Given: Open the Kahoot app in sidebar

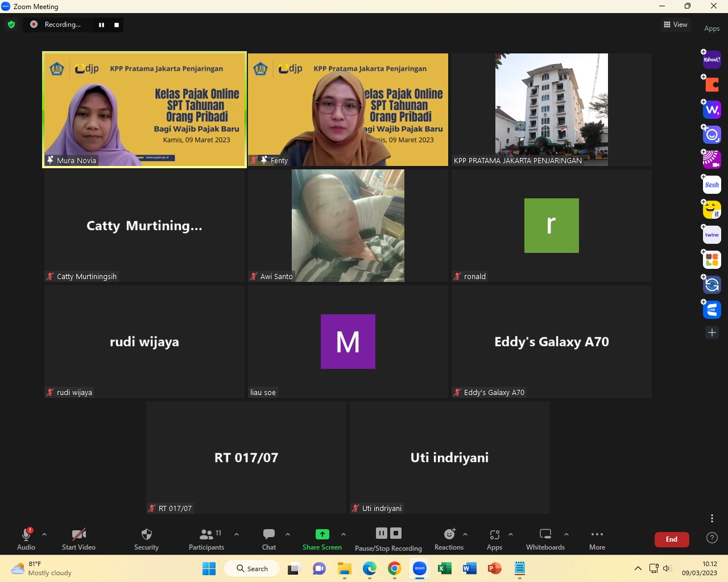Looking at the screenshot, I should click(712, 60).
